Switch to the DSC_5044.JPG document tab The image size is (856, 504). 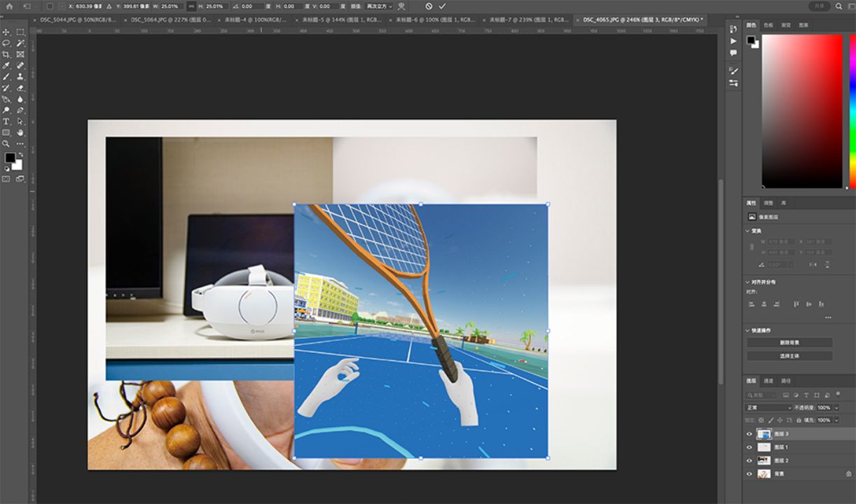click(x=77, y=20)
